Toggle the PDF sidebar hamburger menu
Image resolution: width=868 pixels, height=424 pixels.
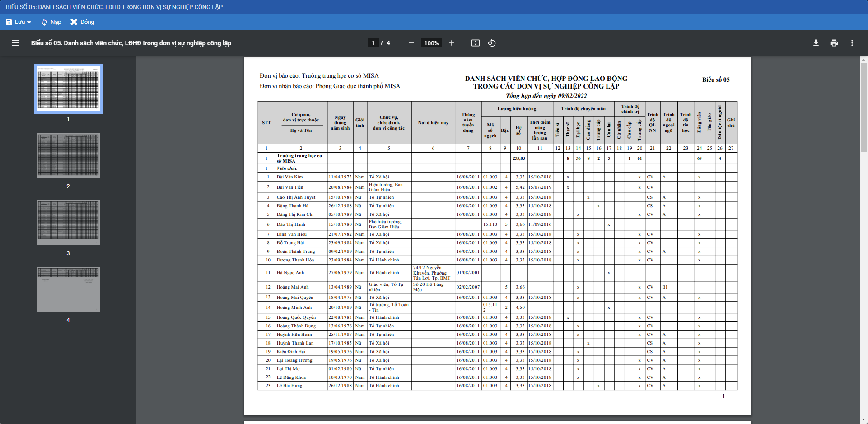16,43
